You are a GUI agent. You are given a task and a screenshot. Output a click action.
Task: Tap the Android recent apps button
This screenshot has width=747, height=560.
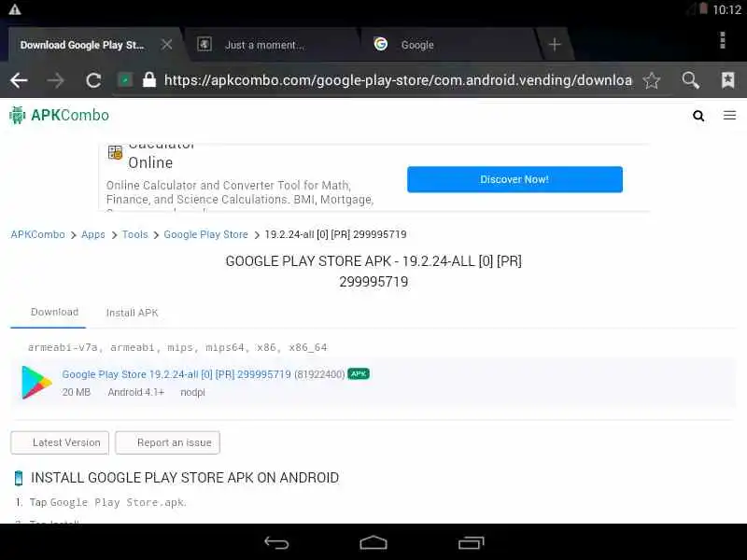[x=472, y=542]
